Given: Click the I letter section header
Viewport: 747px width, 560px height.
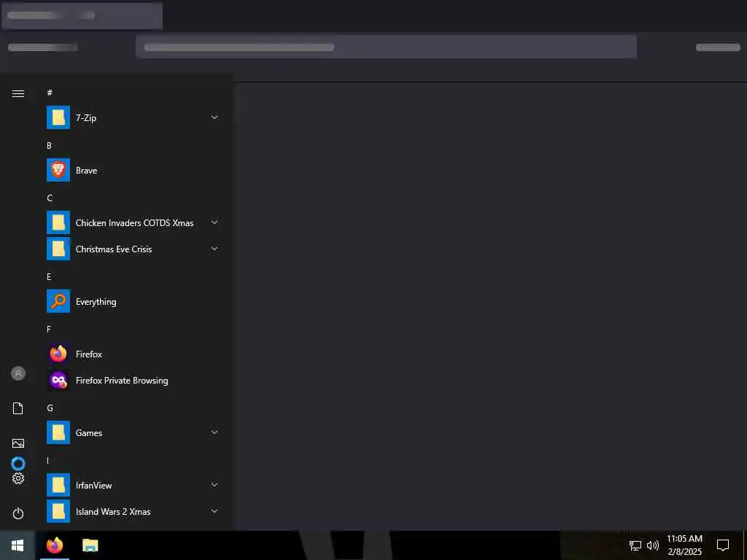Looking at the screenshot, I should pos(47,461).
